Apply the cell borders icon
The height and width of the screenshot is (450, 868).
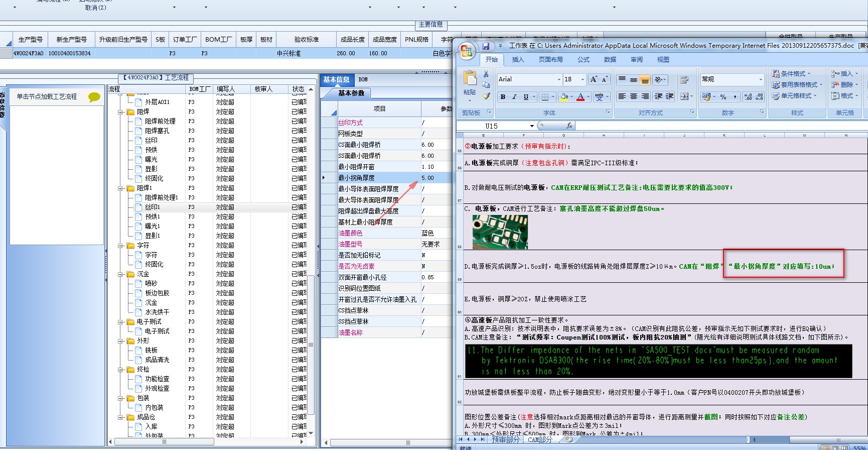coord(544,97)
